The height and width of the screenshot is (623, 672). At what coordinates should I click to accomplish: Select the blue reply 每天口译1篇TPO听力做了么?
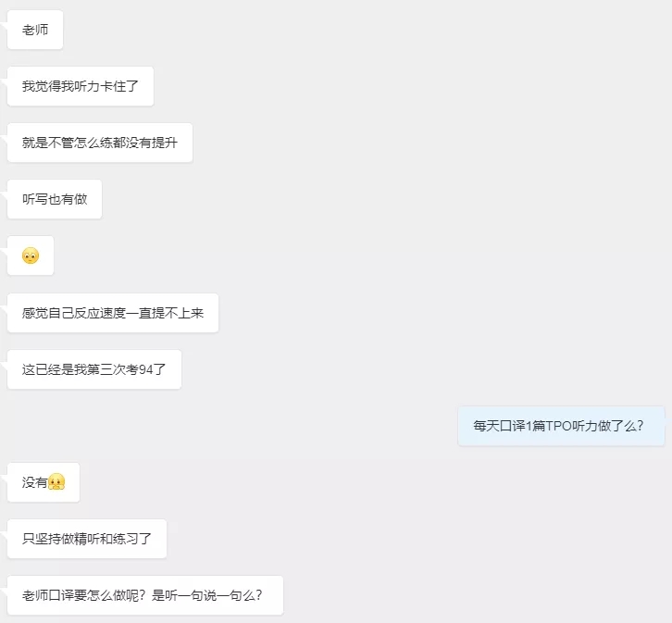coord(561,426)
